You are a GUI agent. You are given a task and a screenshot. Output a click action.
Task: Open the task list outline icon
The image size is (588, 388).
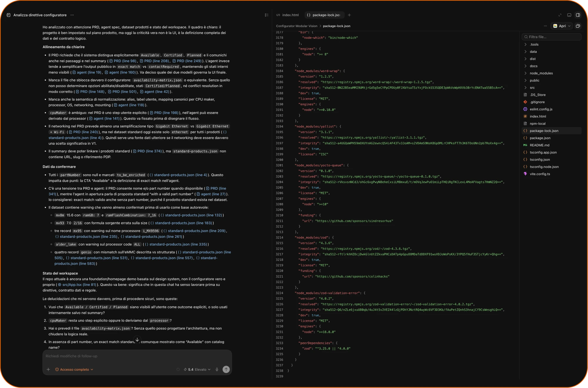click(x=267, y=15)
